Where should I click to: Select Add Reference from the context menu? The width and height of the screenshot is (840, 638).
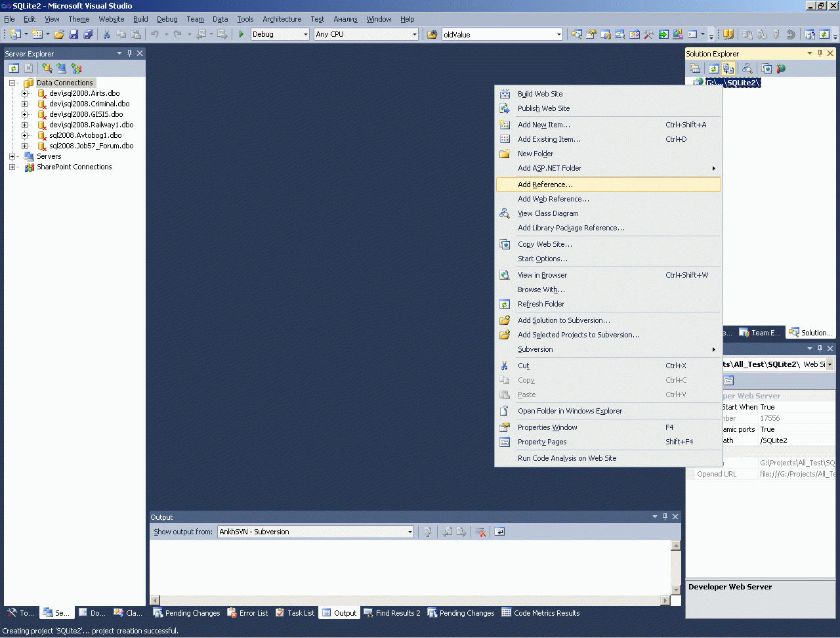point(608,184)
